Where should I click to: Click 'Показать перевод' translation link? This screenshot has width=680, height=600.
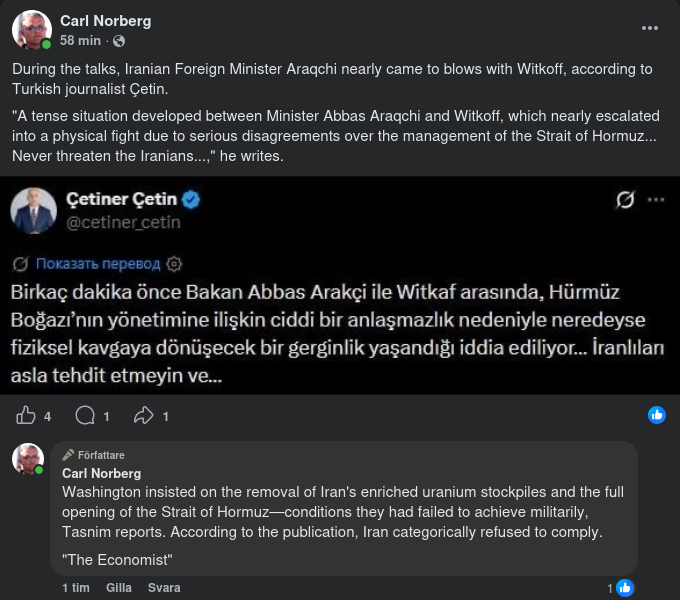[x=97, y=264]
